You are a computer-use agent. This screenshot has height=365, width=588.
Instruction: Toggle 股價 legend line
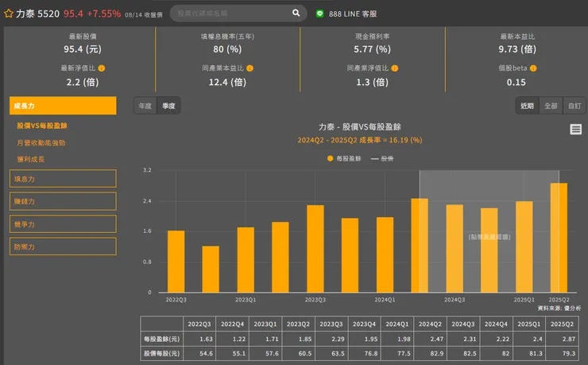click(382, 159)
